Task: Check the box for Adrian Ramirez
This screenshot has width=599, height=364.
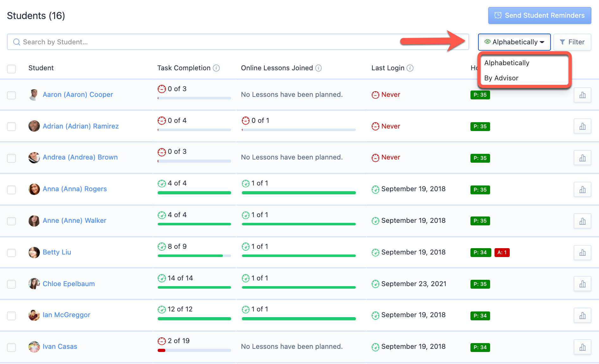Action: 11,127
